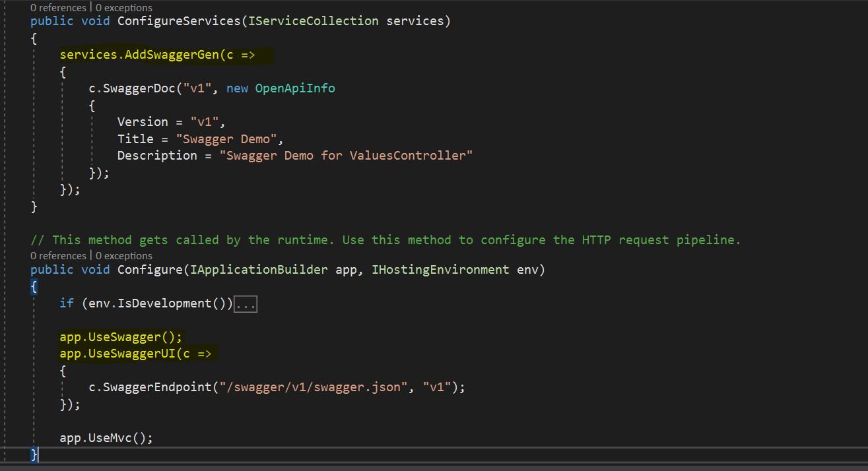
Task: Click 0 references link above Configure method
Action: pyautogui.click(x=58, y=255)
